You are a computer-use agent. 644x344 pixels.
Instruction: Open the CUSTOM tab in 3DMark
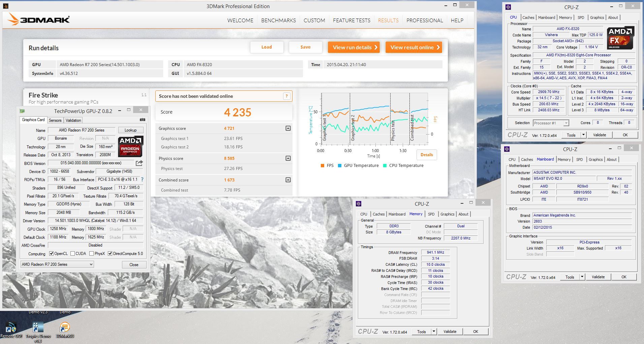tap(314, 21)
